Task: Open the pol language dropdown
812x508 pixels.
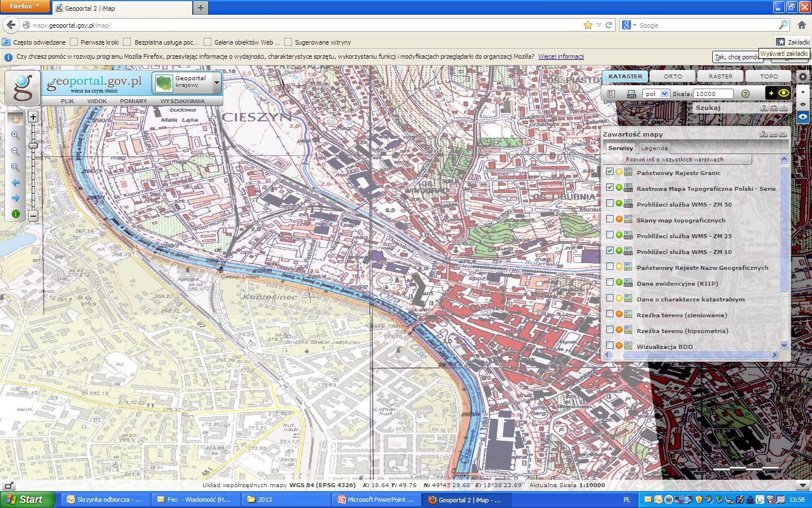Action: point(656,94)
